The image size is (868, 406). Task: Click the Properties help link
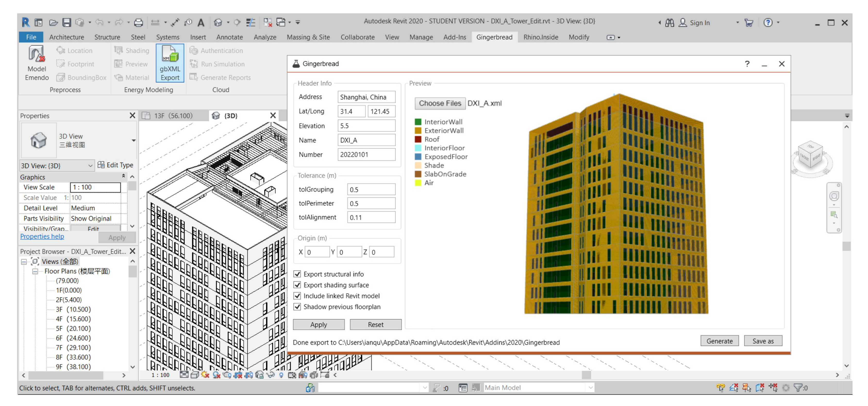(42, 236)
